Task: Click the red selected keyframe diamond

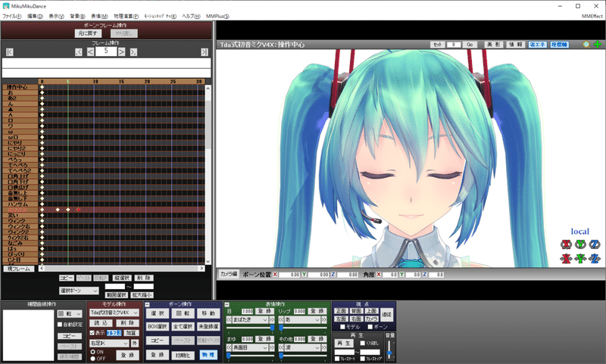Action: [x=79, y=210]
